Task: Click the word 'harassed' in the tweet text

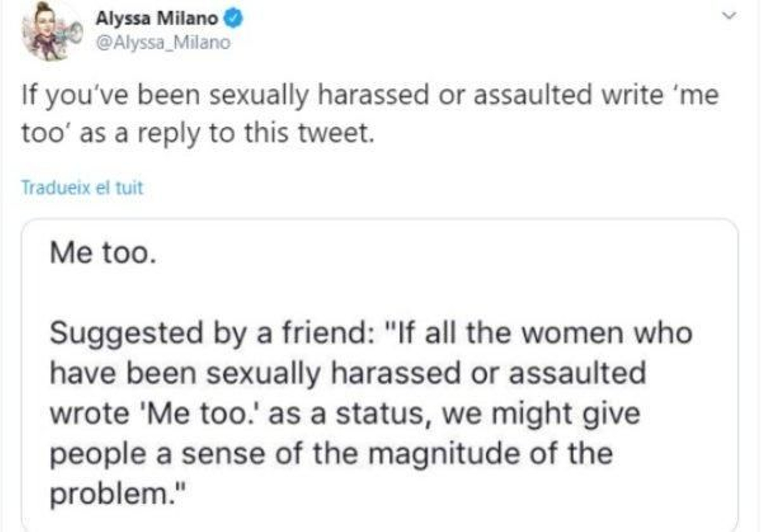Action: 373,94
